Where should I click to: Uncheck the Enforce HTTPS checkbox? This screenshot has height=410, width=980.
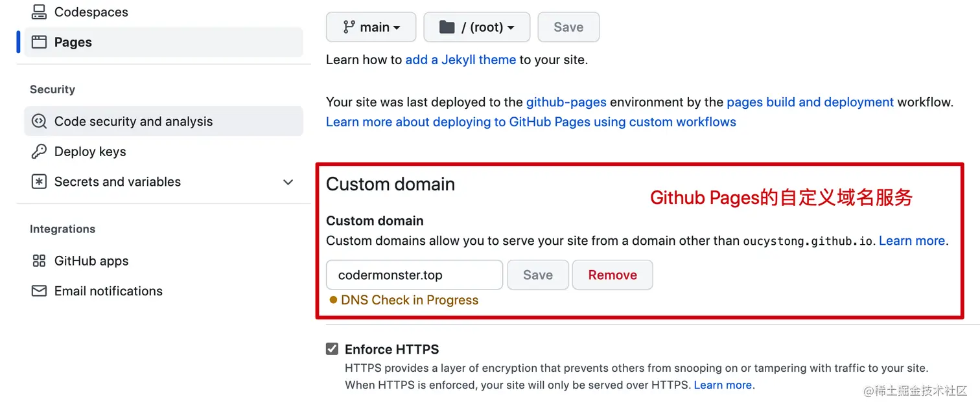point(332,349)
